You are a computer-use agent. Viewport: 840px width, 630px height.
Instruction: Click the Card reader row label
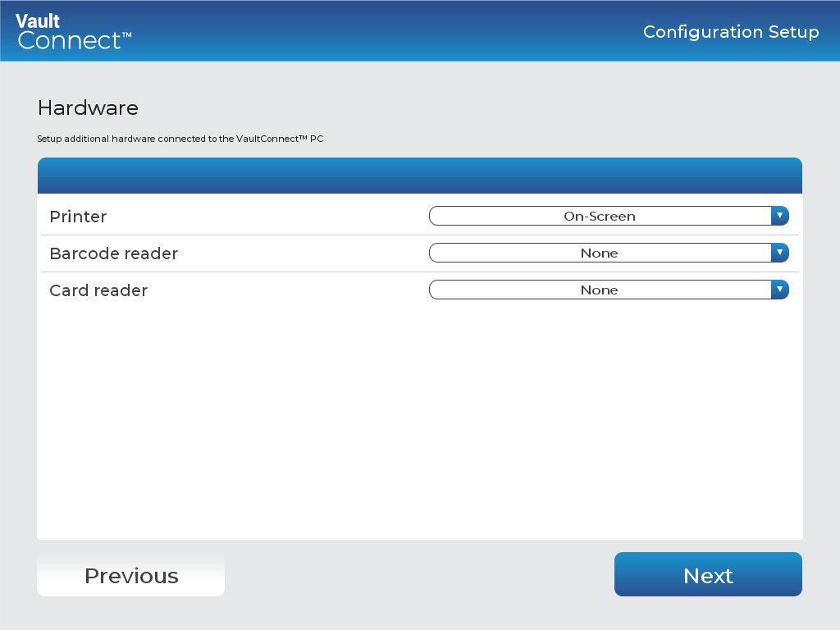[98, 290]
